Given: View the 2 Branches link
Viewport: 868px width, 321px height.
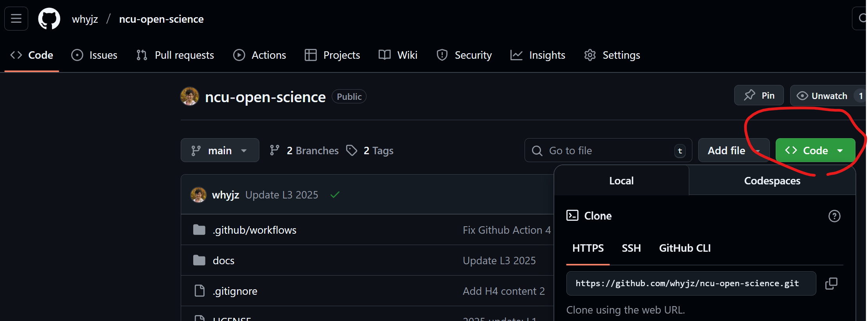Looking at the screenshot, I should point(304,150).
